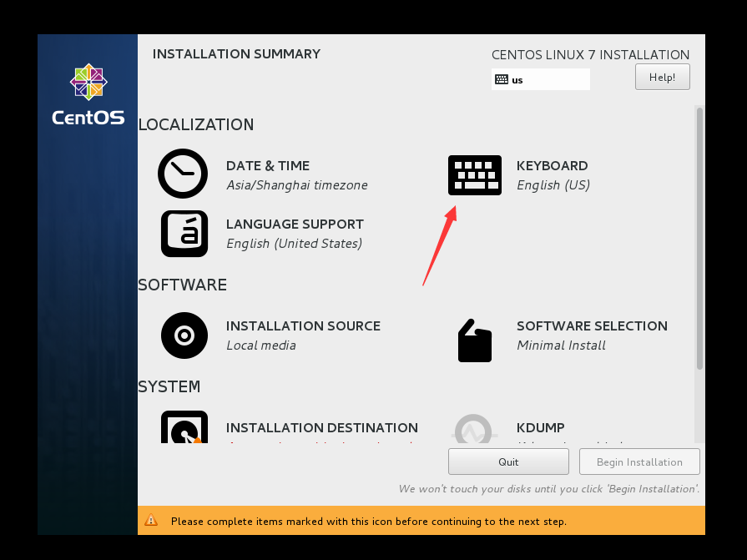Open the Language Support icon
Viewport: 747px width, 560px height.
tap(184, 234)
